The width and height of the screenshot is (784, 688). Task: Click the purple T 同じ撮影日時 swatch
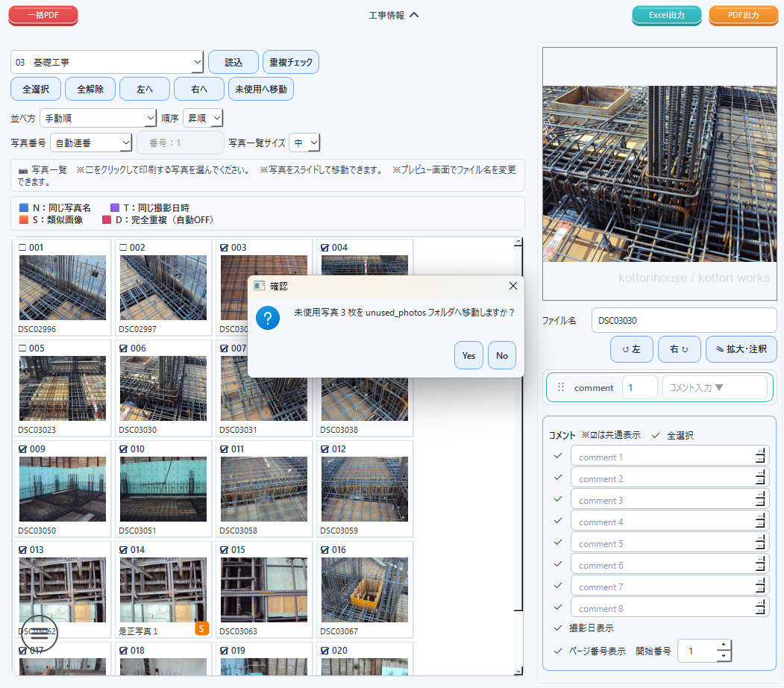[114, 207]
